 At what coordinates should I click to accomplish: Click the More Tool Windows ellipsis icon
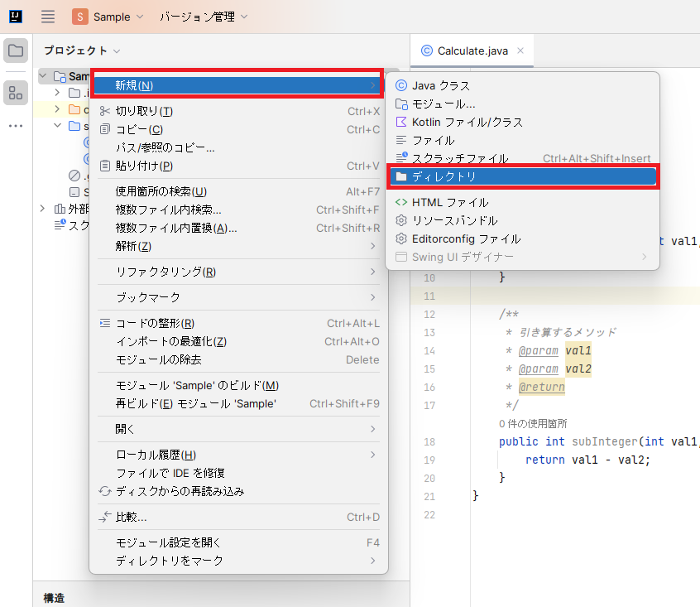pyautogui.click(x=15, y=126)
